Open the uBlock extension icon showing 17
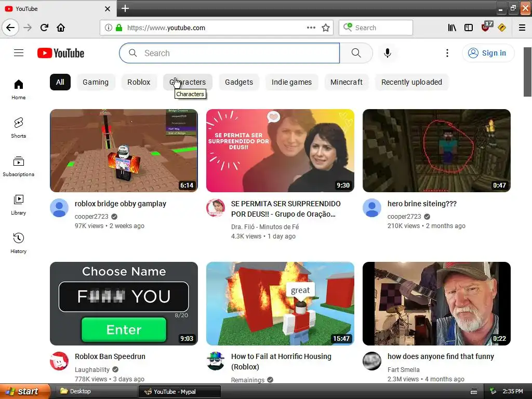Image resolution: width=532 pixels, height=399 pixels. coord(486,27)
